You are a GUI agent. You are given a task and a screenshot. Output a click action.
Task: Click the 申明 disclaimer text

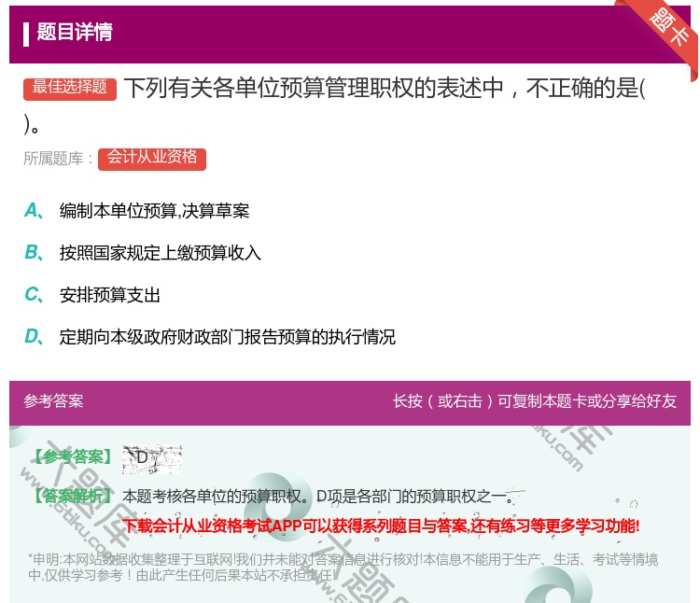point(343,567)
